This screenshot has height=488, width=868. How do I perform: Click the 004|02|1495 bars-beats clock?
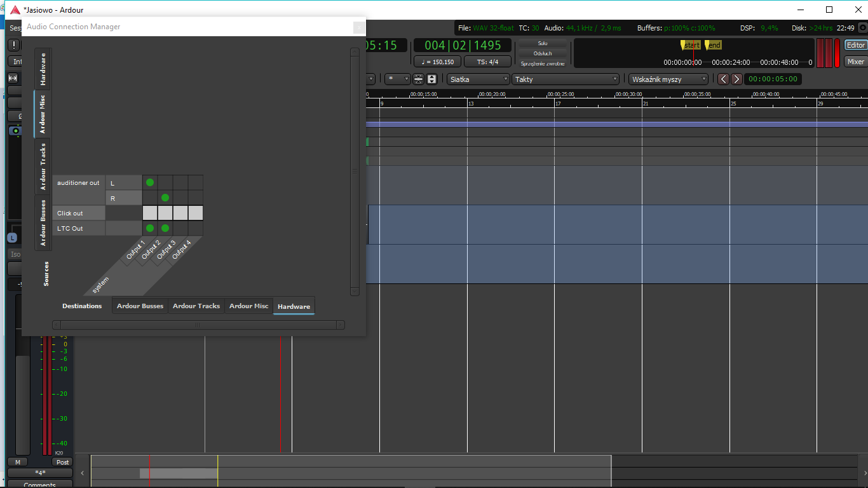coord(463,45)
